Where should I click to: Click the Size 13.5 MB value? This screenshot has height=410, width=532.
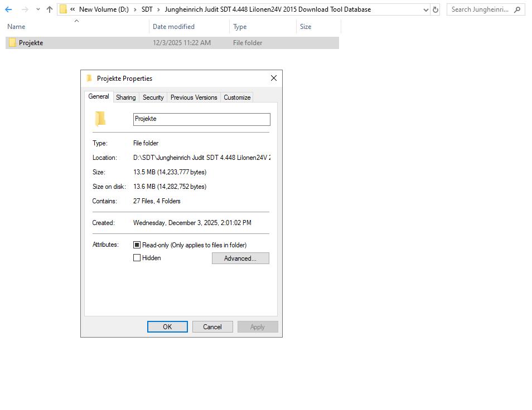click(170, 172)
